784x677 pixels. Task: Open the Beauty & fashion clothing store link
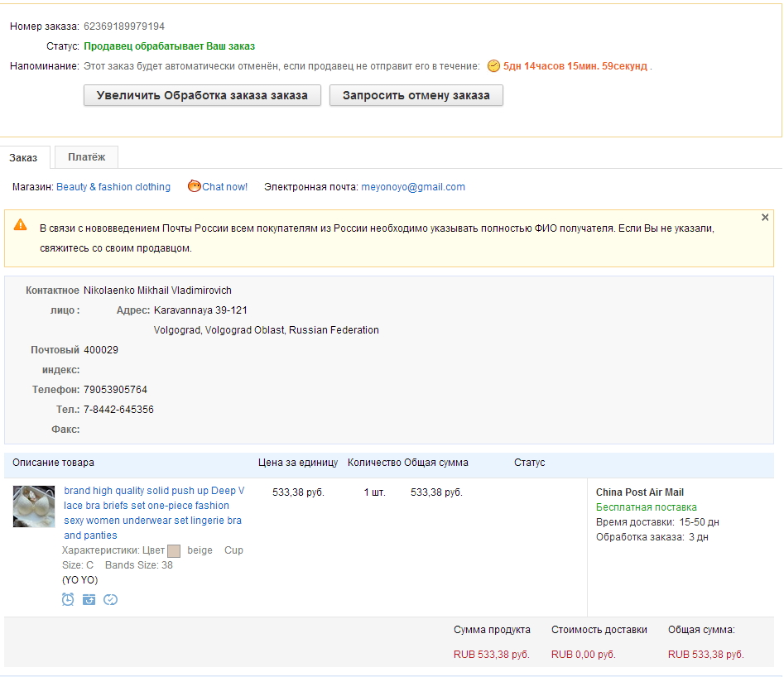[113, 187]
